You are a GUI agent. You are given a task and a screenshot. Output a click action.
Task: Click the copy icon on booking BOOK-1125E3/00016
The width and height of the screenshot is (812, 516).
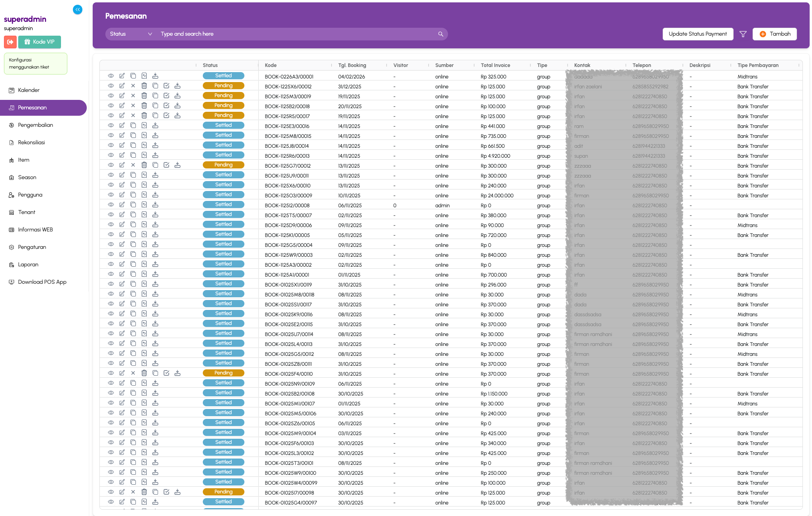pyautogui.click(x=133, y=125)
